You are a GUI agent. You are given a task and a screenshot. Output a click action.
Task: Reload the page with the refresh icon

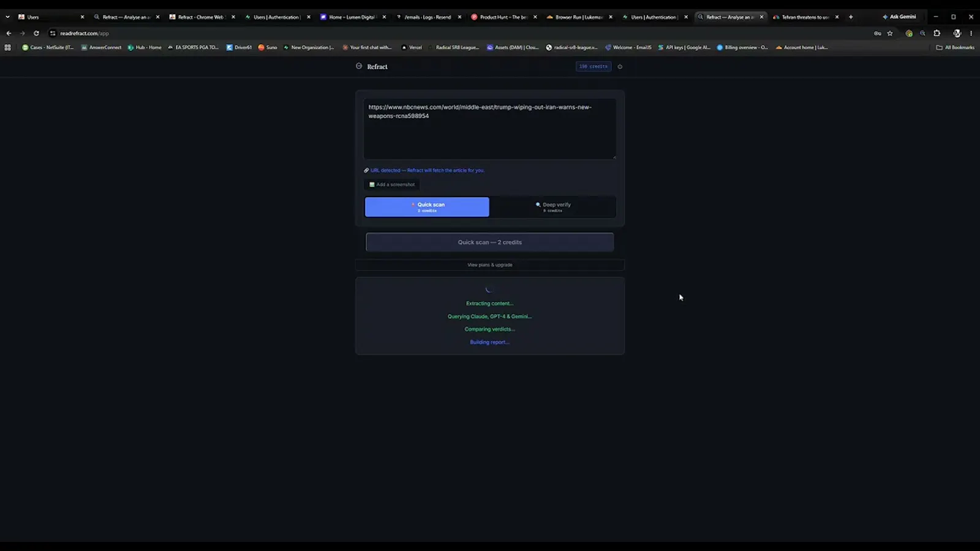[x=36, y=33]
